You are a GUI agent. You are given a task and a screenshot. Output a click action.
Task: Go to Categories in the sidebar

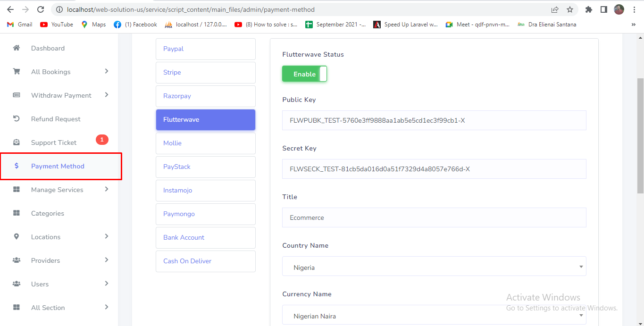[48, 213]
